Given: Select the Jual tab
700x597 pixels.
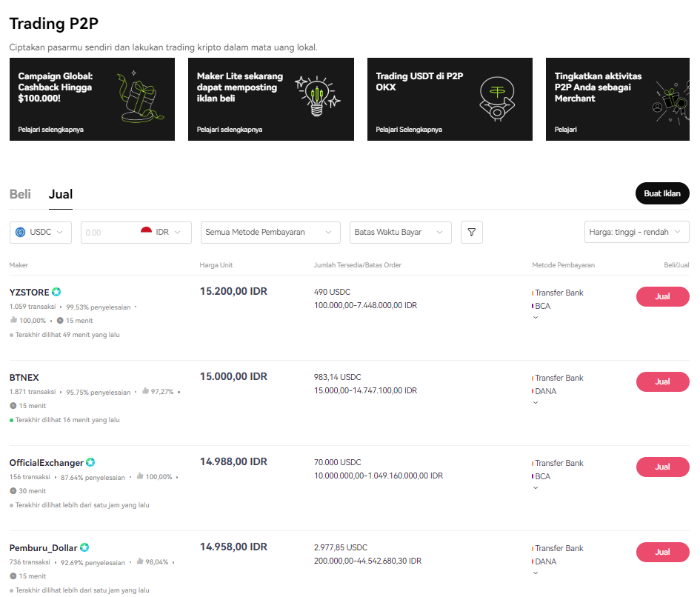Looking at the screenshot, I should pos(61,194).
